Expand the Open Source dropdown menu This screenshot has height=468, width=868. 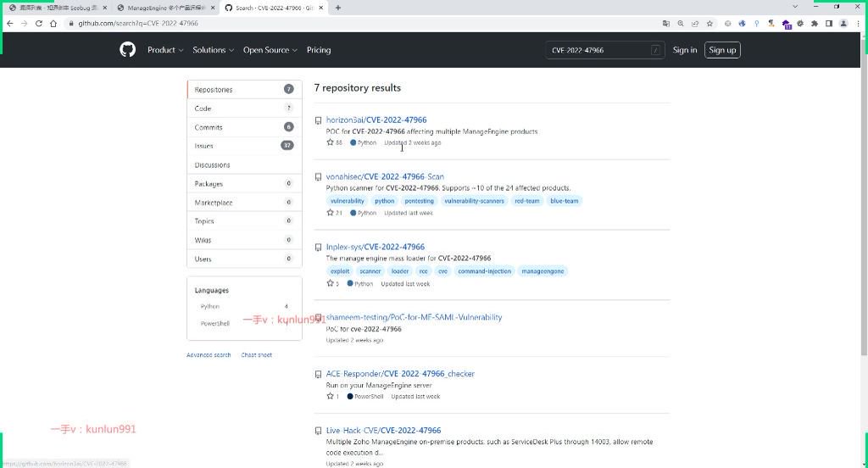click(x=270, y=50)
